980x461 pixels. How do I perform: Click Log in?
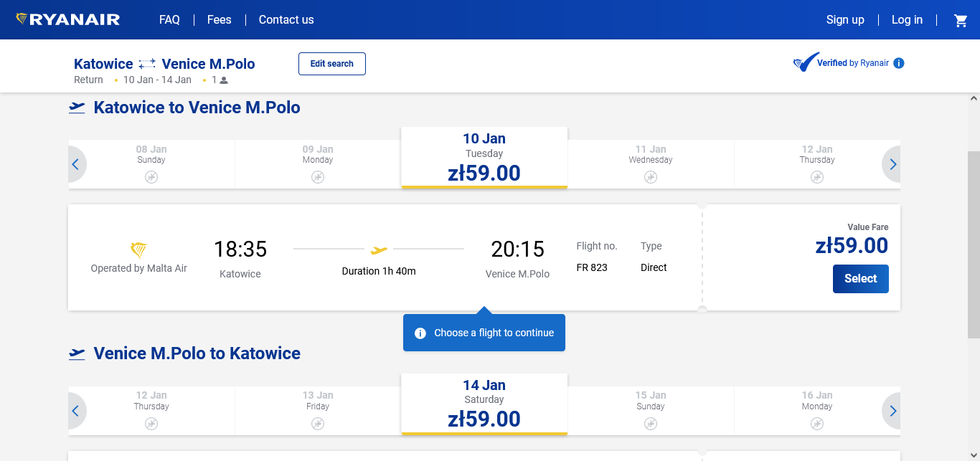907,20
